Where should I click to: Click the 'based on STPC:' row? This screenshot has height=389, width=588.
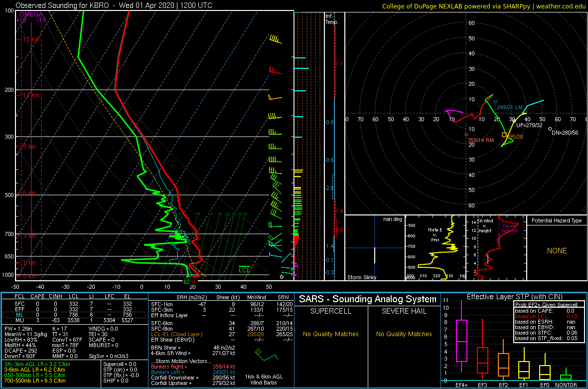547,333
